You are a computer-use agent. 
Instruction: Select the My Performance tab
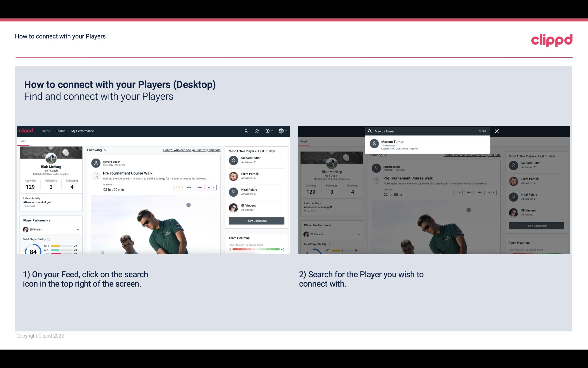pos(83,131)
